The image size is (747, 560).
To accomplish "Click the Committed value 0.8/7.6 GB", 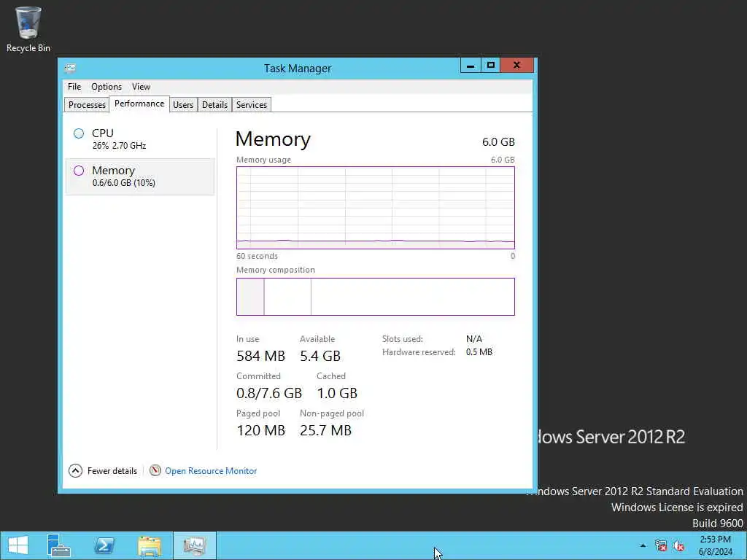I will pos(269,393).
